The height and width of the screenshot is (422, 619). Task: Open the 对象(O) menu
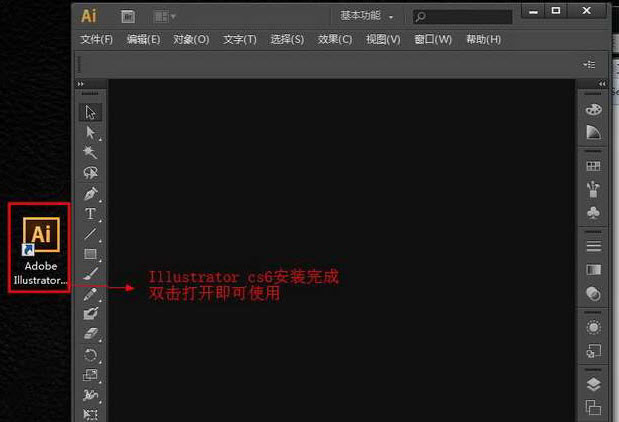tap(191, 39)
